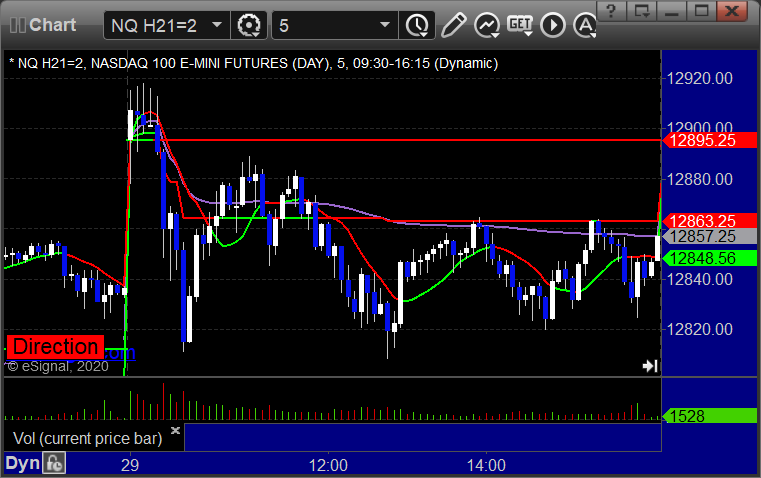Click the Vol (current price bar) label
761x478 pixels.
87,438
